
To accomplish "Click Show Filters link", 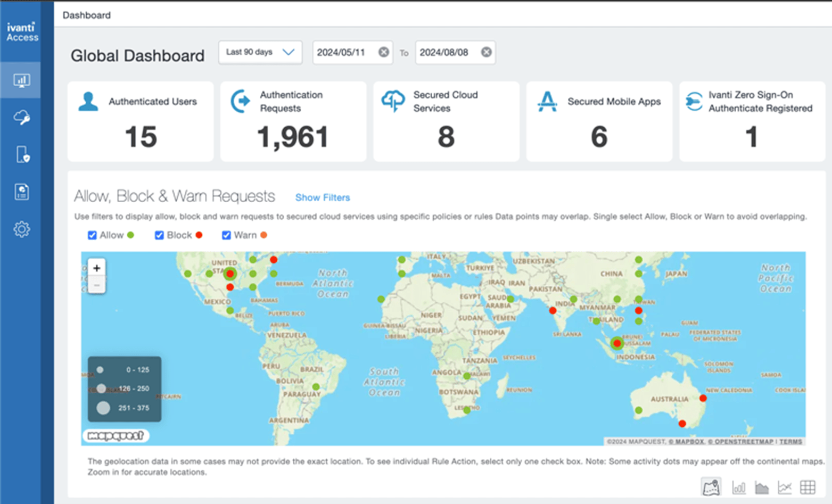I will 323,197.
